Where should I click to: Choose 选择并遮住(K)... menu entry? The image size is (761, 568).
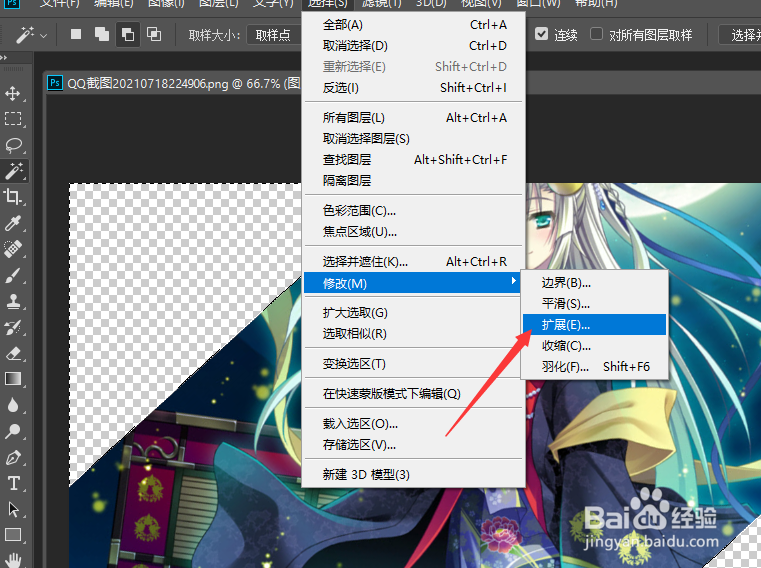tap(414, 262)
